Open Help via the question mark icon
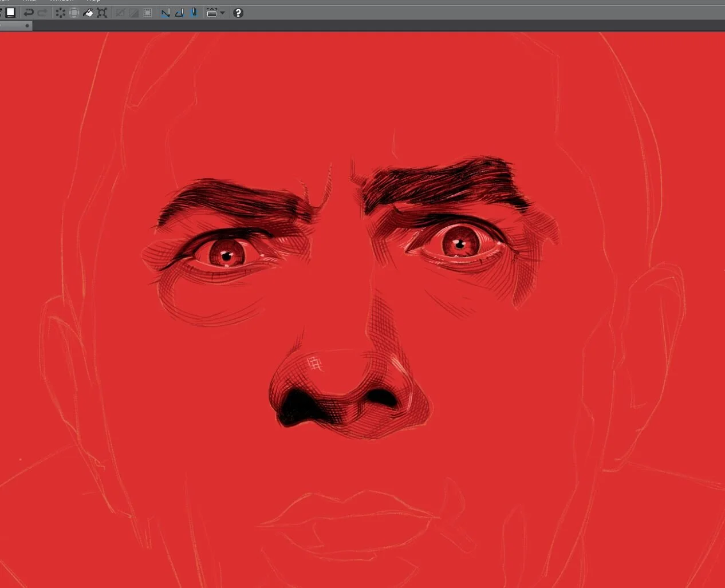Image resolution: width=725 pixels, height=588 pixels. click(x=238, y=13)
